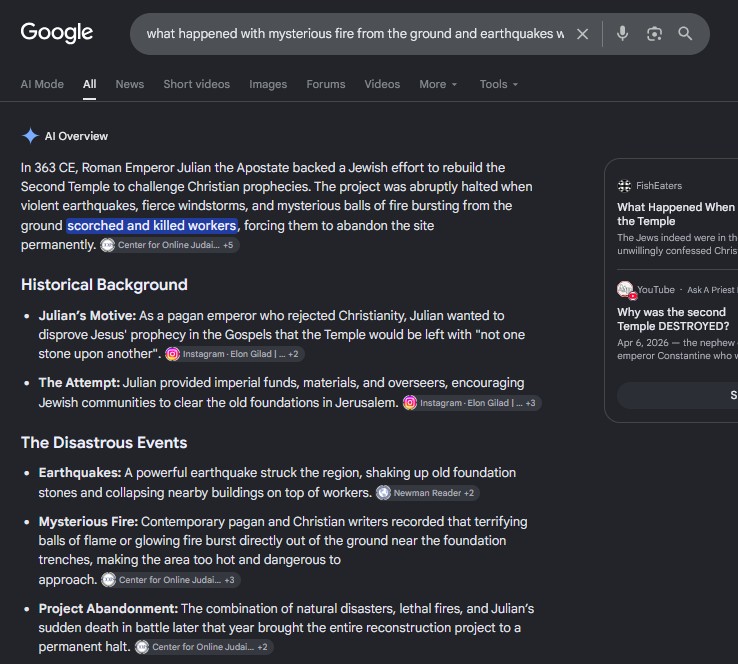Select the All tab

(x=89, y=84)
